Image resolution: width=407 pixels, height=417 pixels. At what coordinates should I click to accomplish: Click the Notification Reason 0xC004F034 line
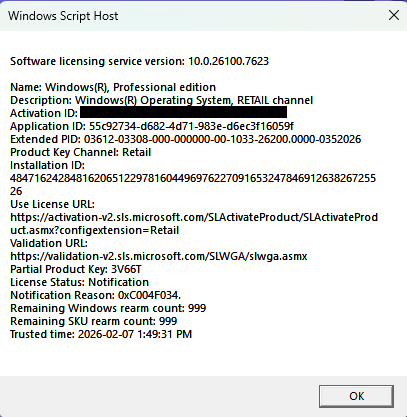pos(96,295)
